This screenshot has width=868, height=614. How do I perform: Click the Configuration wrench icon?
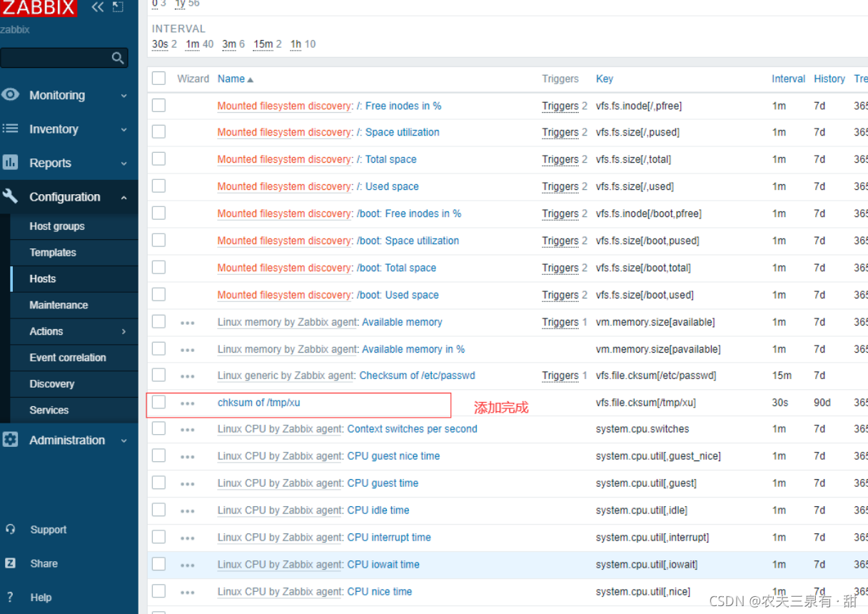tap(10, 196)
